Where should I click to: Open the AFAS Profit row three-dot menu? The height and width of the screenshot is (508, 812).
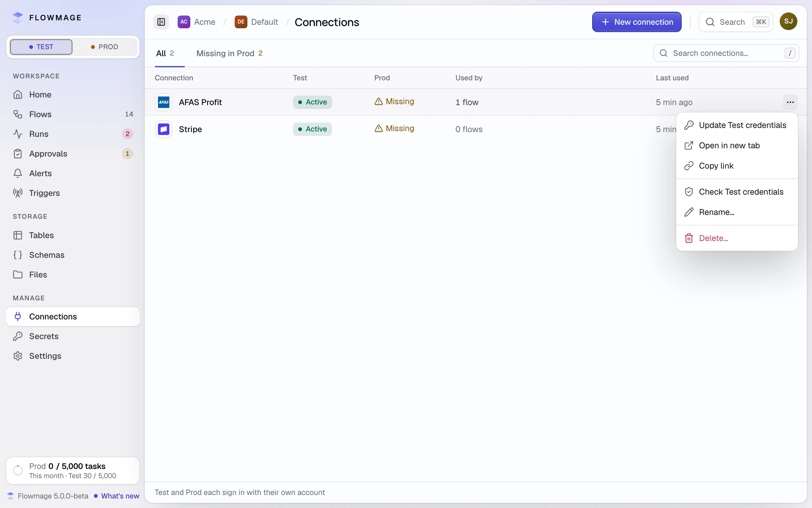coord(790,102)
